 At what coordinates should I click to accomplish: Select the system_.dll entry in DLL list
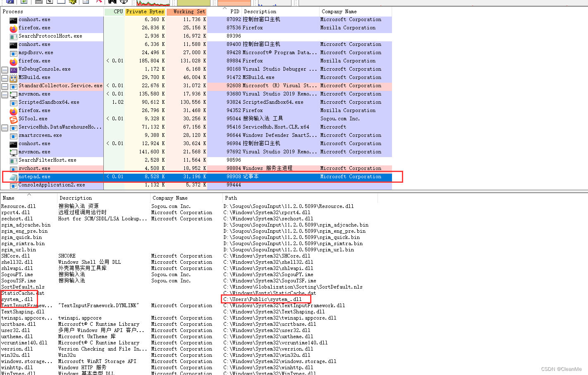pyautogui.click(x=17, y=299)
